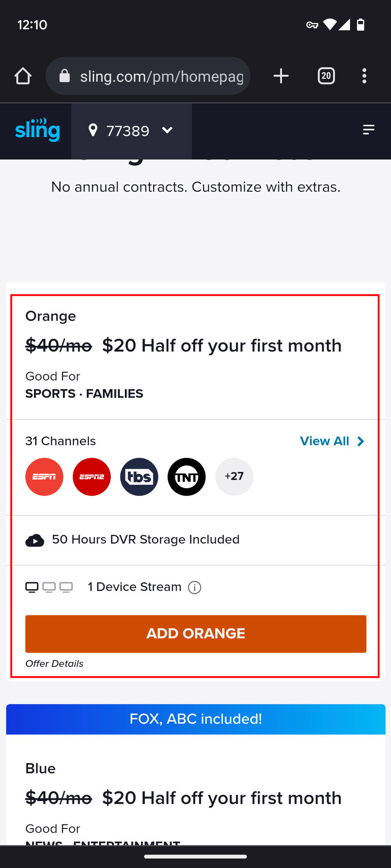
Task: Click View All channels link
Action: 324,441
